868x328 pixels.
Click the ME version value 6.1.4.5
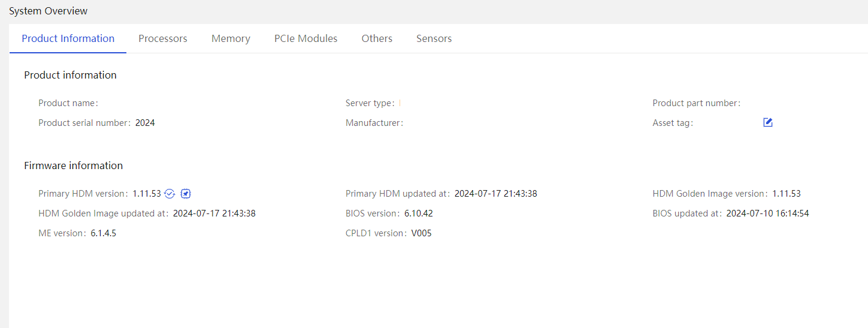[x=104, y=233]
